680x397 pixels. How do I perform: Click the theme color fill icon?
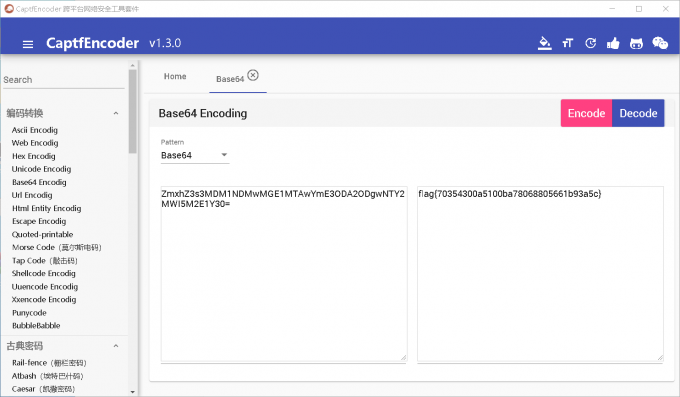pyautogui.click(x=545, y=43)
